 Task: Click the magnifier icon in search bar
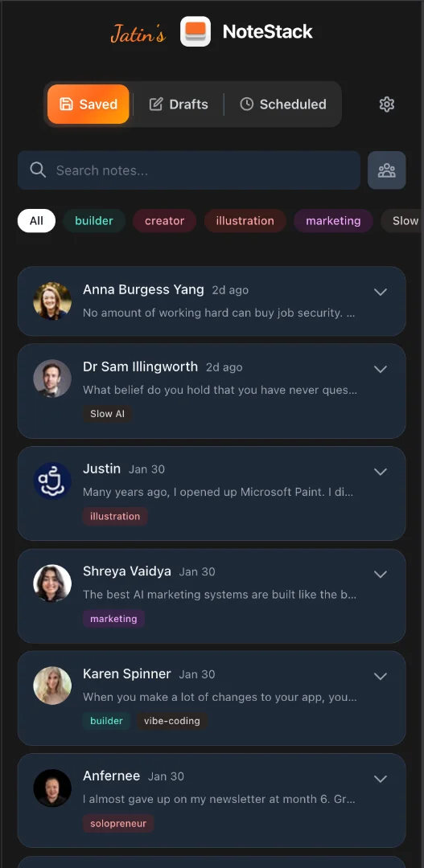pyautogui.click(x=38, y=170)
